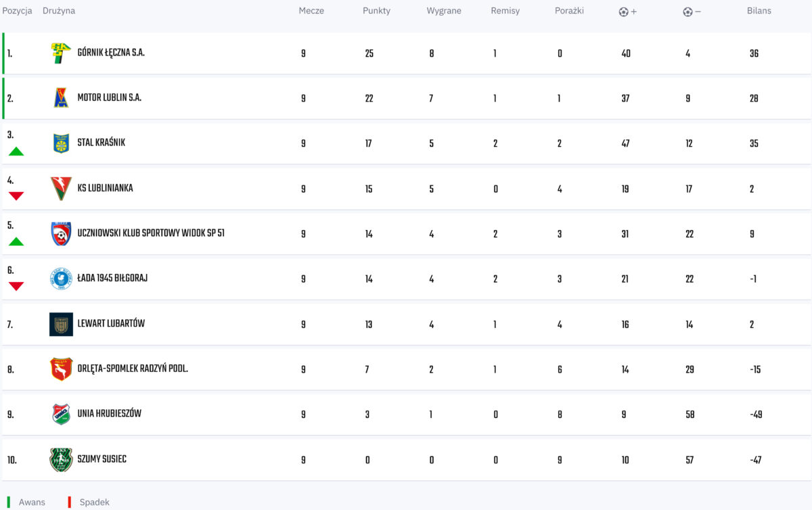Click KS Lublinianka's 15 points value
Viewport: 812px width, 510px height.
[x=369, y=189]
